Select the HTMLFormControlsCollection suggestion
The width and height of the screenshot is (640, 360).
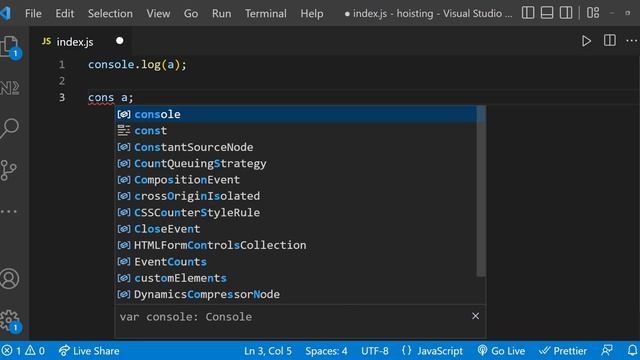click(296, 245)
